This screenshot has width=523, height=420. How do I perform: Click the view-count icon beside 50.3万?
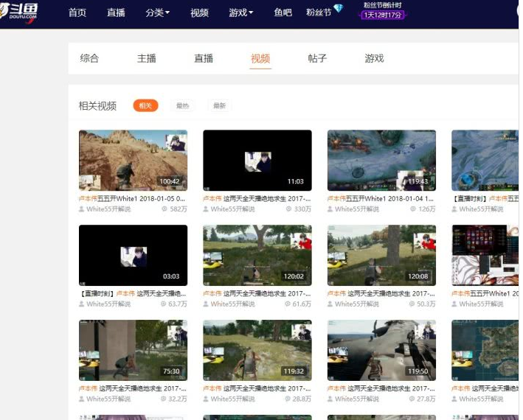pos(412,304)
